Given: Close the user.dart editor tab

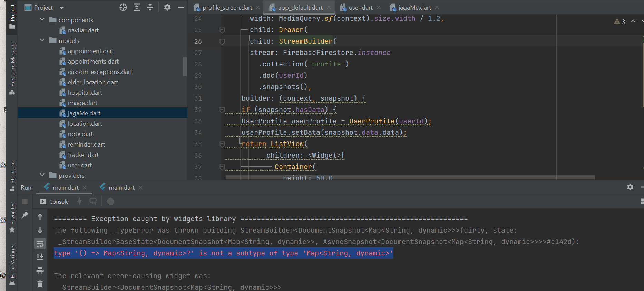Looking at the screenshot, I should click(379, 7).
